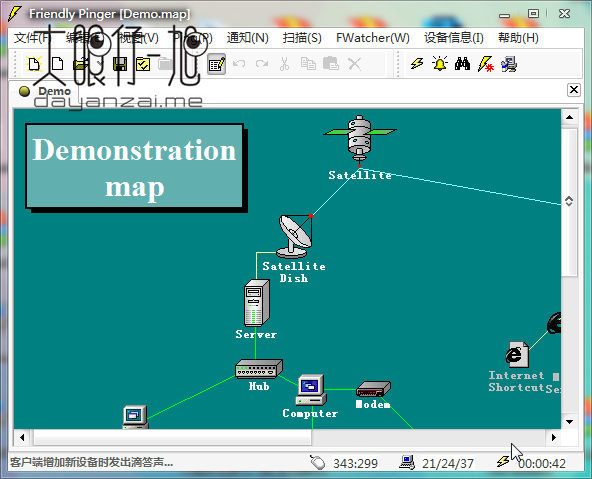The image size is (592, 479).
Task: Click the copy icon
Action: coord(308,64)
